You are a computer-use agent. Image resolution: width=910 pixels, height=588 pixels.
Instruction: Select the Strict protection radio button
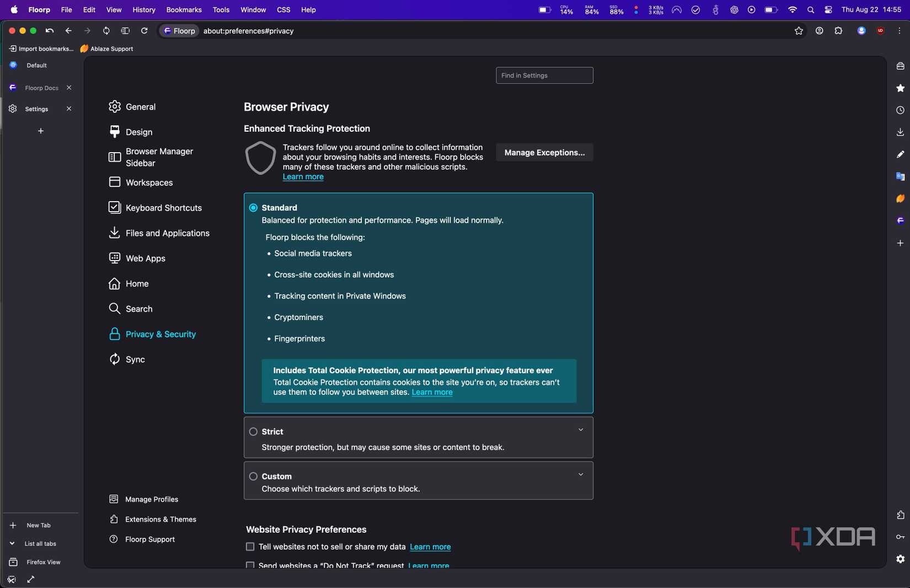[x=253, y=431]
